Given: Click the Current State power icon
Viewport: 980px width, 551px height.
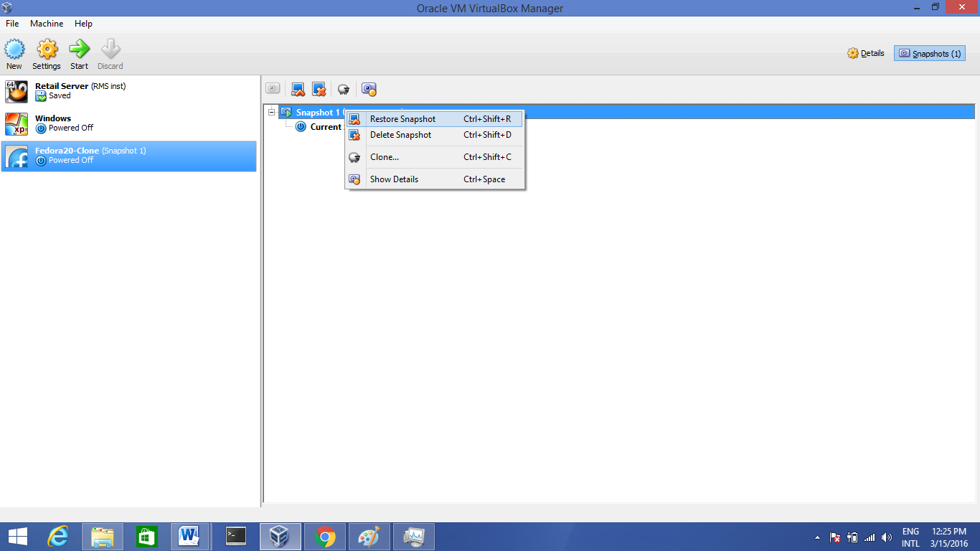Looking at the screenshot, I should coord(301,127).
